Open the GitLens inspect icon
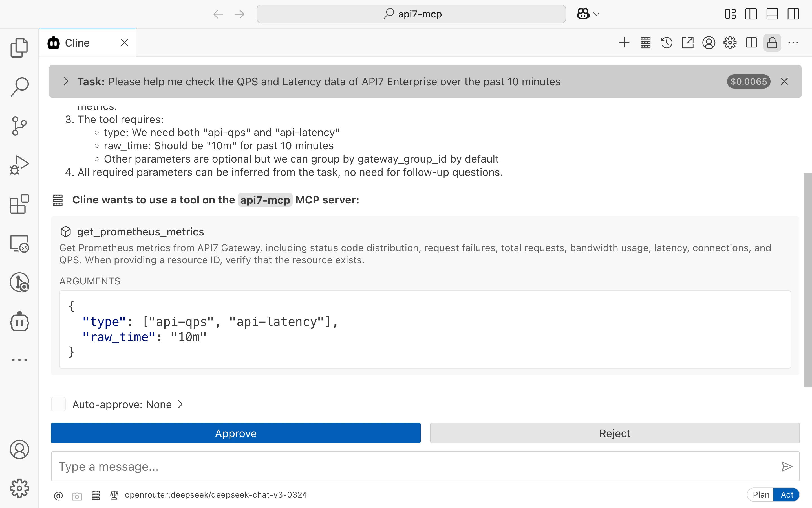812x508 pixels. pos(19,282)
